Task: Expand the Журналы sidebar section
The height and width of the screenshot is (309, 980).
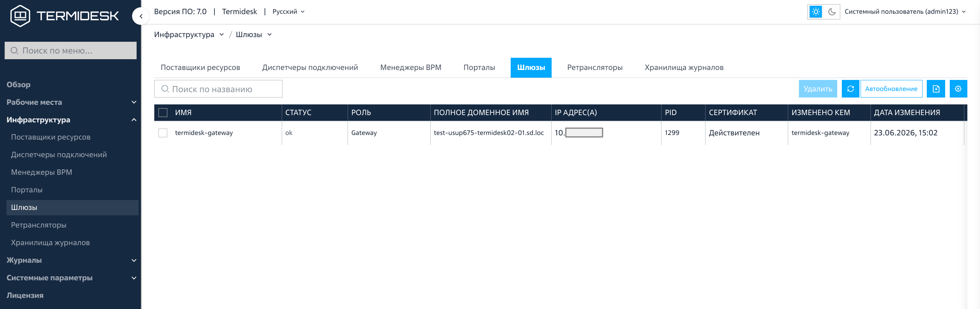Action: (x=71, y=260)
